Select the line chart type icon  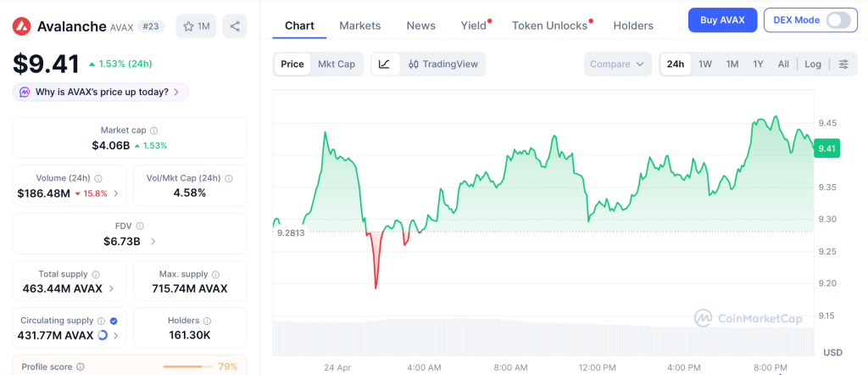(x=384, y=64)
